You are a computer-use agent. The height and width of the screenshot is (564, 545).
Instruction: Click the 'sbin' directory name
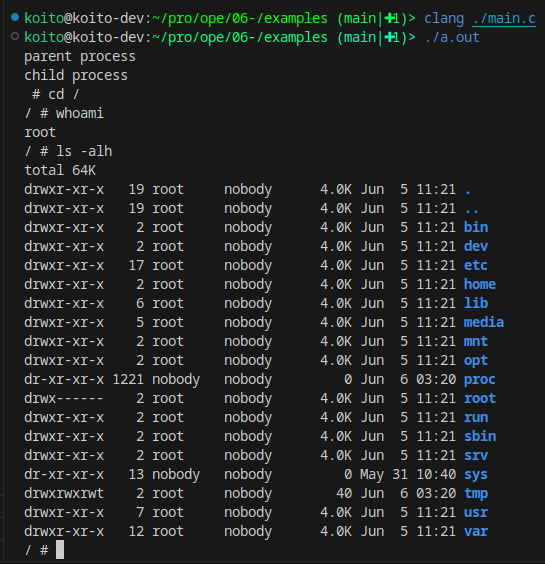pyautogui.click(x=480, y=436)
